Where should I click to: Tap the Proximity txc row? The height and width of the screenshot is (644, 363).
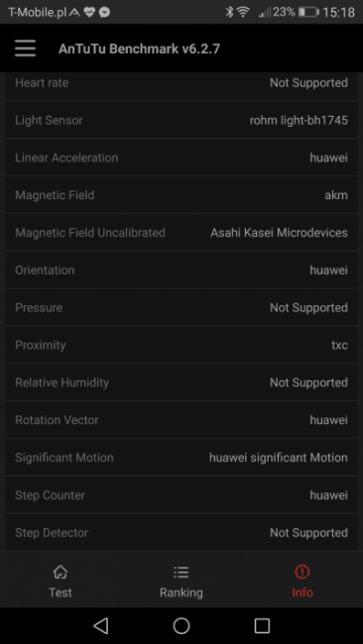181,345
